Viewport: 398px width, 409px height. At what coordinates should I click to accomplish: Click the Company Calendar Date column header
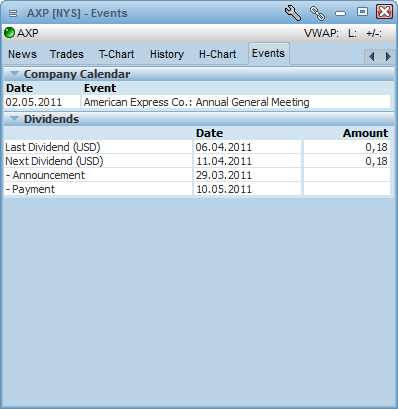(19, 88)
